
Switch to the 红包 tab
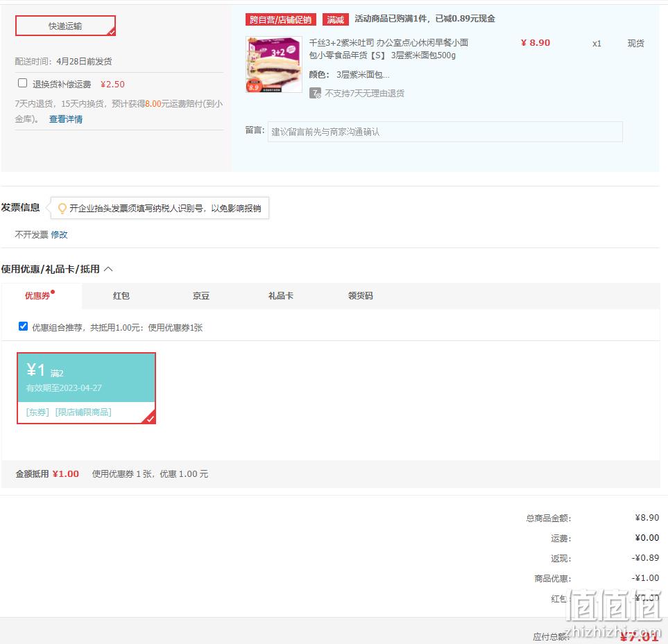click(x=121, y=296)
